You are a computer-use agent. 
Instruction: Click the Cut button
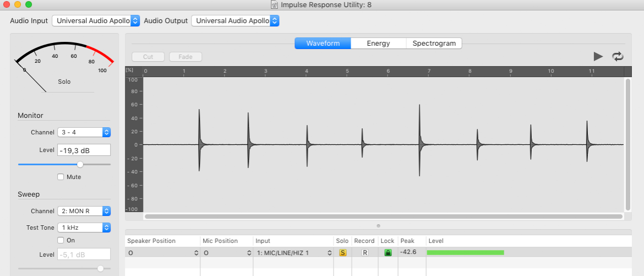148,57
